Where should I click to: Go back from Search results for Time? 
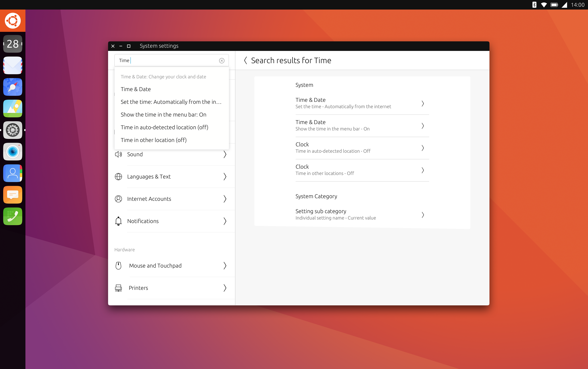point(246,61)
